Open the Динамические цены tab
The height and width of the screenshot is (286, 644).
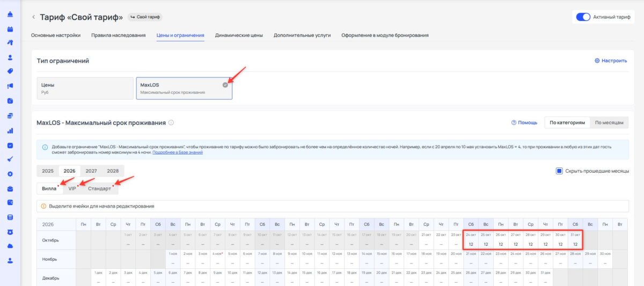pyautogui.click(x=239, y=35)
